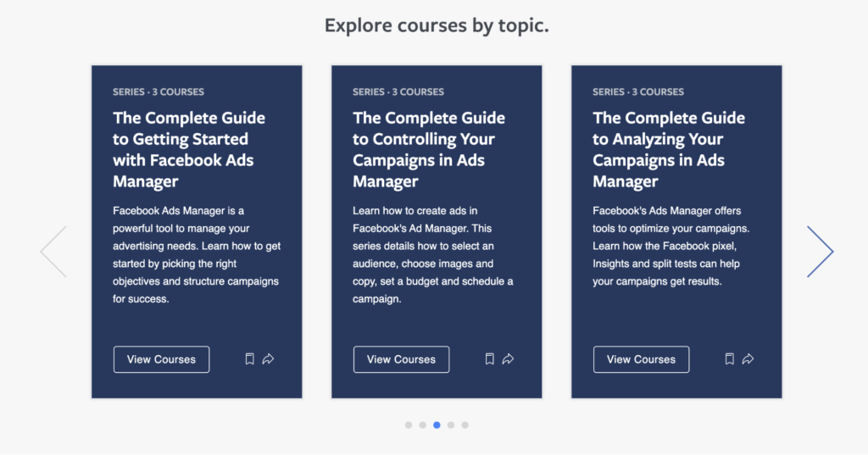Bookmark the Analyzing Your Campaigns series

(730, 359)
